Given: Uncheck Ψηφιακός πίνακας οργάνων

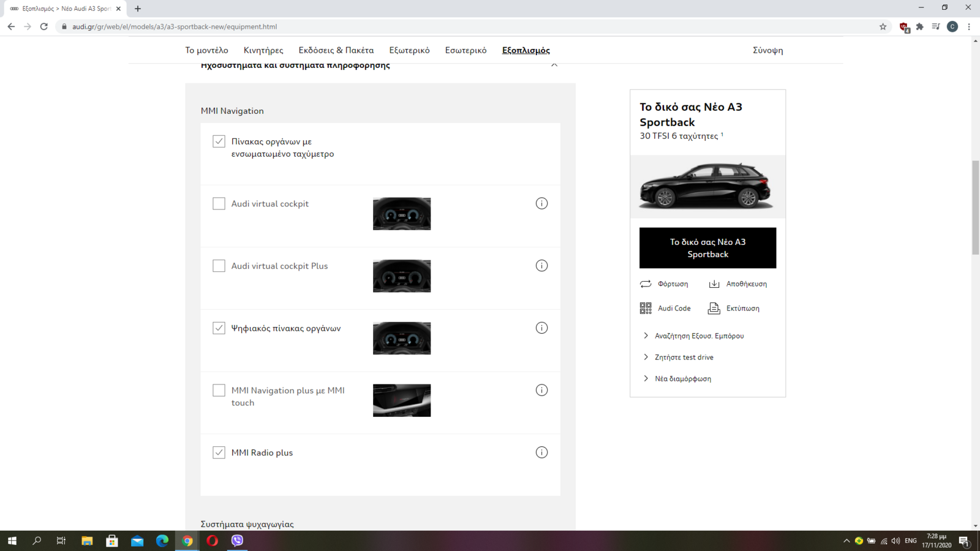Looking at the screenshot, I should (x=219, y=328).
